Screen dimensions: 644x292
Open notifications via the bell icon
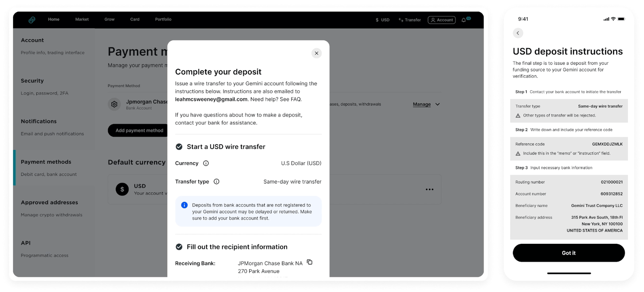click(x=464, y=20)
